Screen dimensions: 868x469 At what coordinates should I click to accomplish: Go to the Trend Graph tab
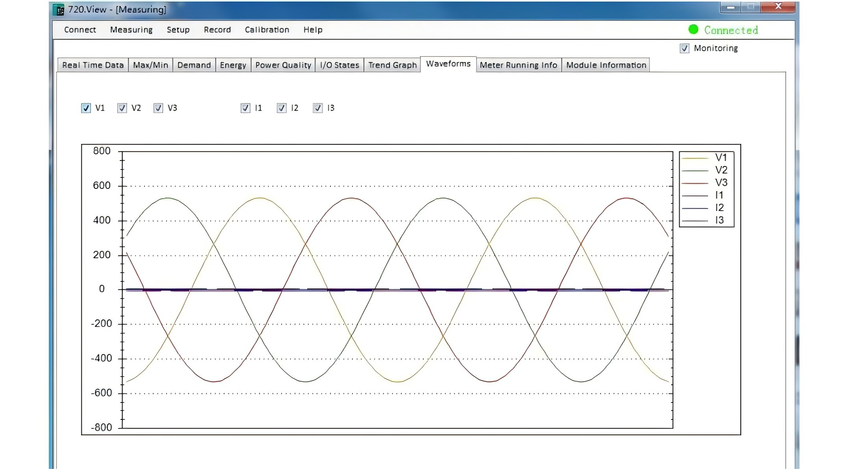coord(392,65)
